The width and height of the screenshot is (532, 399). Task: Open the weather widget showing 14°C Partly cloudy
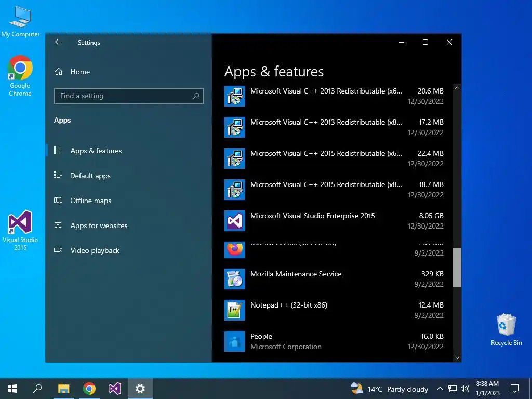click(390, 389)
